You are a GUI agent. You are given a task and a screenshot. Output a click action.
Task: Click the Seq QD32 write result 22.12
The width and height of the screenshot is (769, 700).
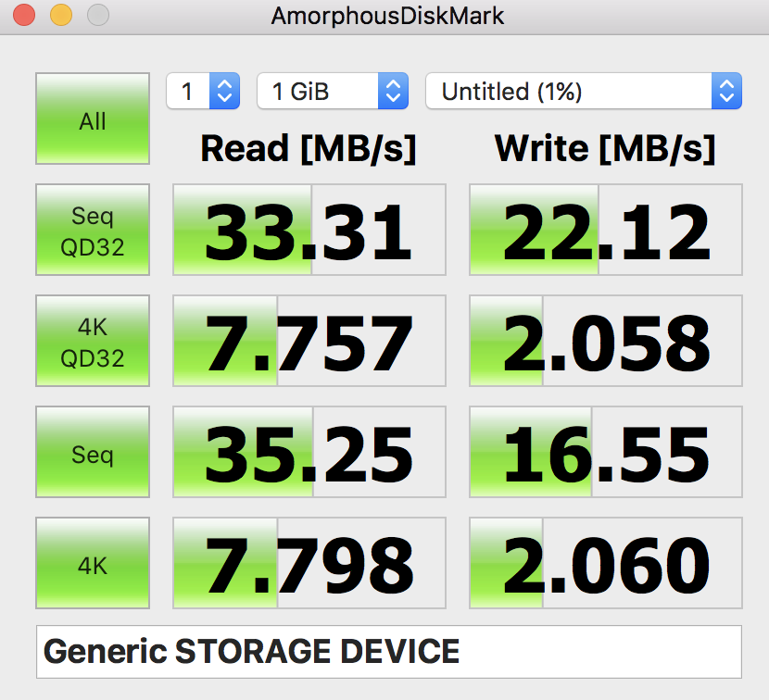point(606,230)
